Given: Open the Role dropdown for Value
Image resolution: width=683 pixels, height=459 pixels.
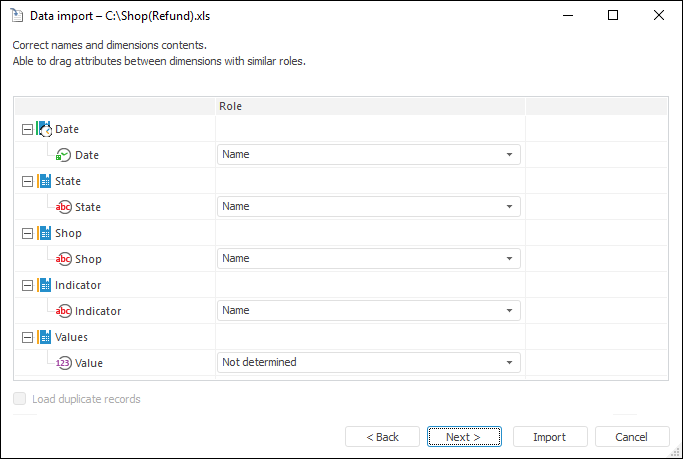Looking at the screenshot, I should 509,363.
